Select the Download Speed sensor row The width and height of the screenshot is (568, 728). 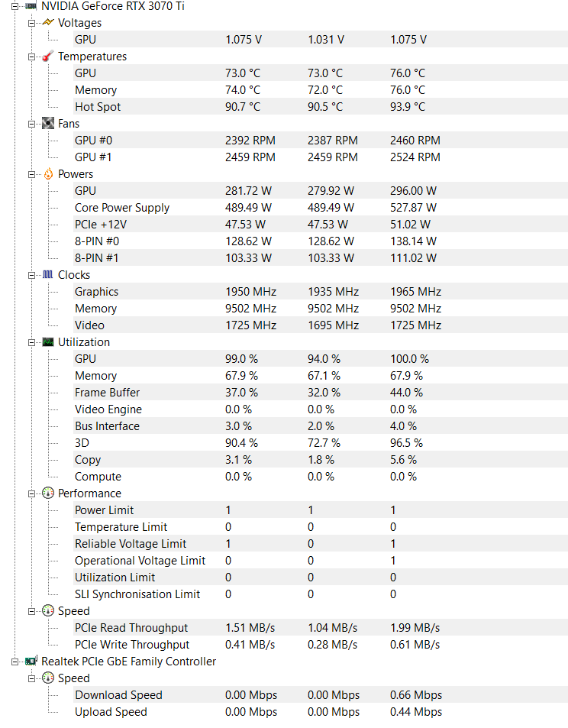[118, 695]
